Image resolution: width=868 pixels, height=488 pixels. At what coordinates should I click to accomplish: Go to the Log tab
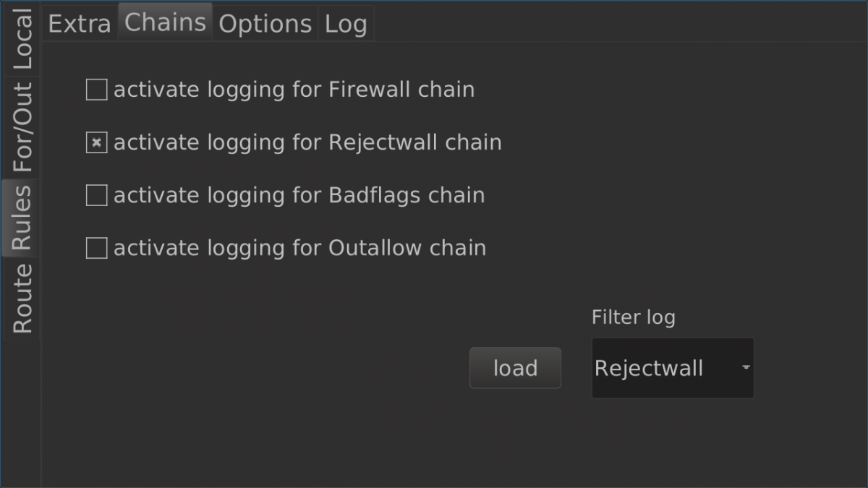(x=346, y=24)
